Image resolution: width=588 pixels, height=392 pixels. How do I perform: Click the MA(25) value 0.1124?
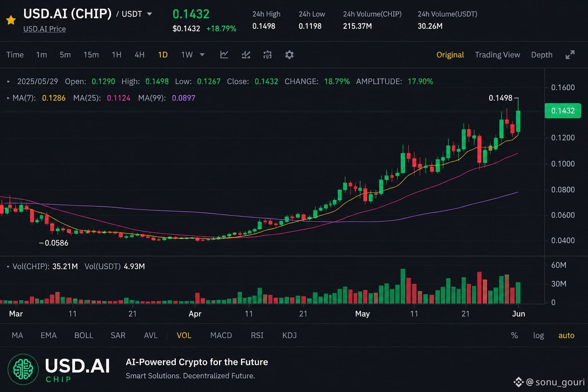tap(119, 98)
